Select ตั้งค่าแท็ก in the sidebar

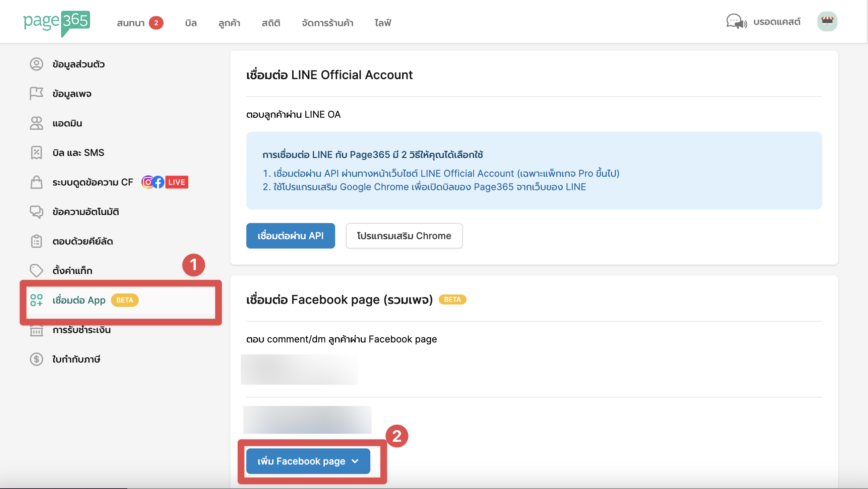(72, 270)
